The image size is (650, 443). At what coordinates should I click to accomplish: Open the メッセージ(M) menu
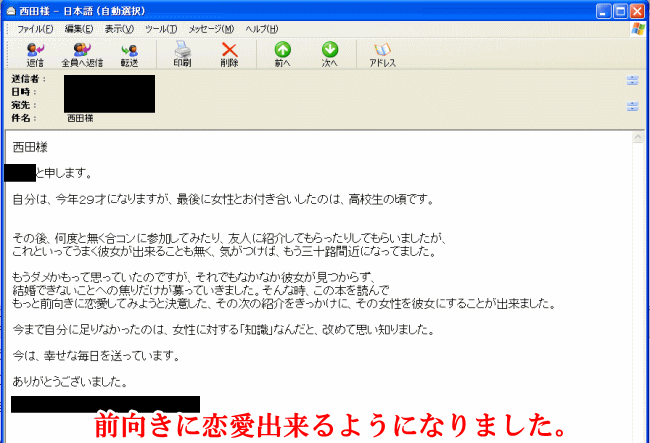point(211,29)
